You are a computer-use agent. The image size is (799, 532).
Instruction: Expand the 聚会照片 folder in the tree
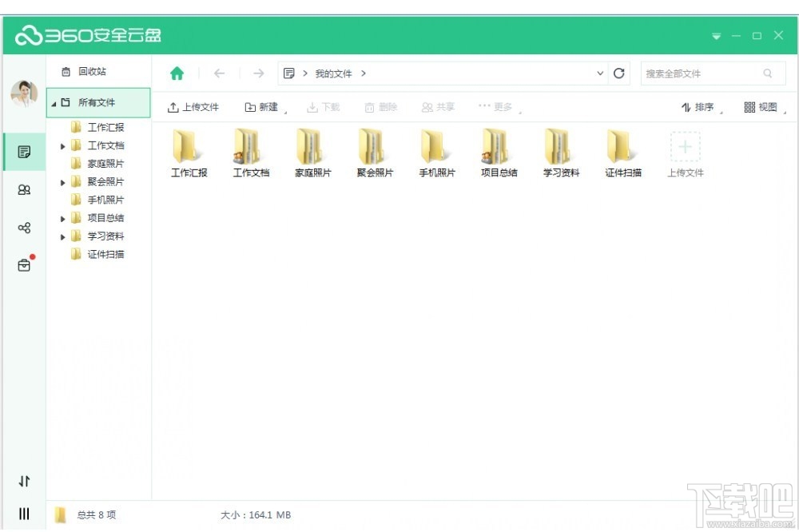63,181
